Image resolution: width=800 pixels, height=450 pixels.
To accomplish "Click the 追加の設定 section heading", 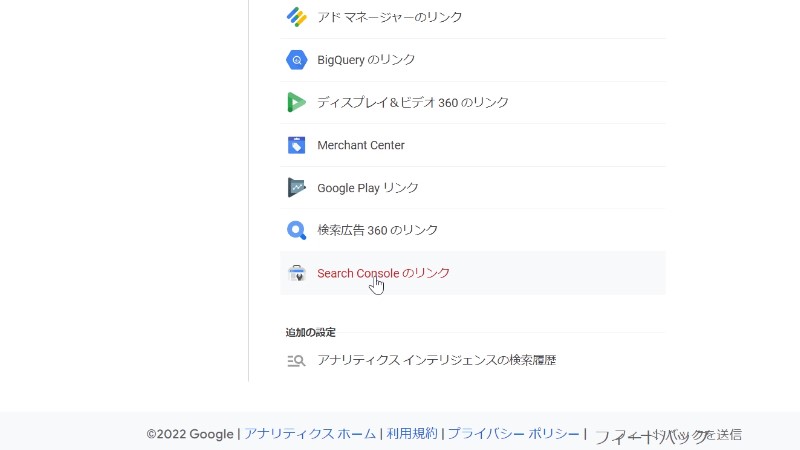I will coord(310,333).
